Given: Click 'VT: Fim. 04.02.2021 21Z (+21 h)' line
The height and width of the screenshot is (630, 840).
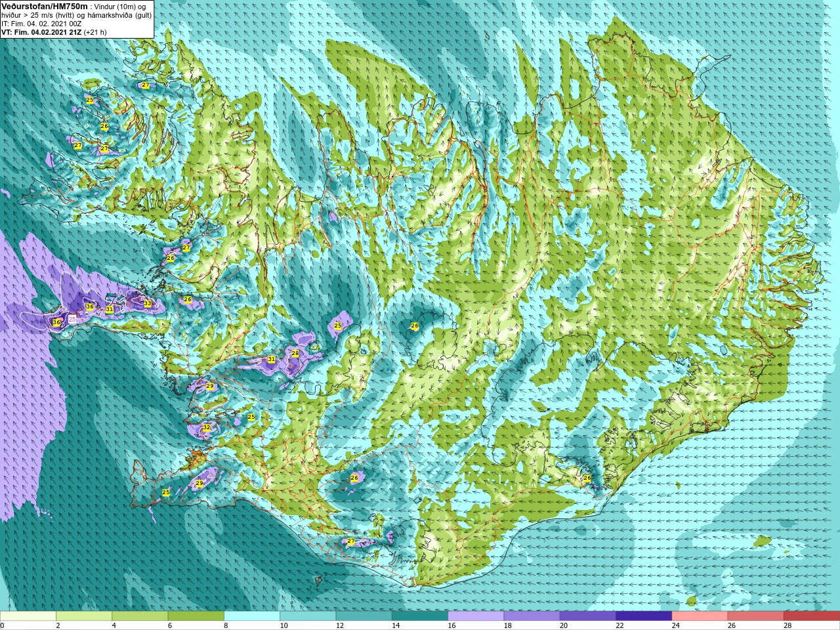Looking at the screenshot, I should pos(54,32).
